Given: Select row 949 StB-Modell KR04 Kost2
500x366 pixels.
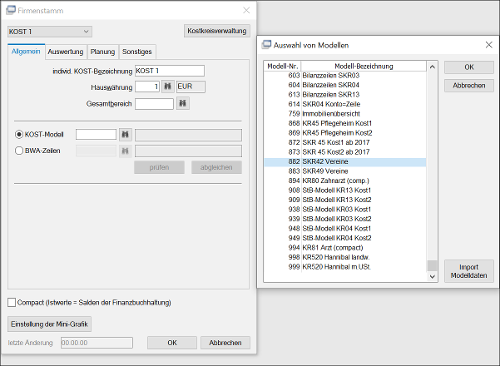Looking at the screenshot, I should [345, 238].
